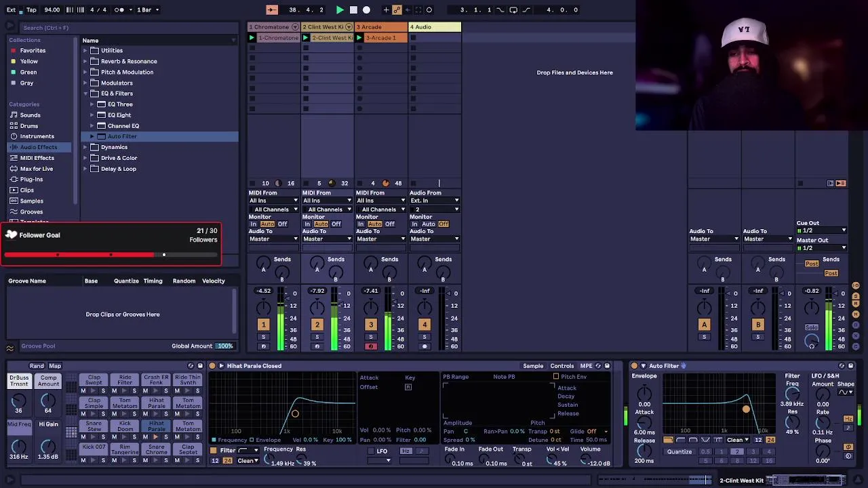Viewport: 868px width, 488px height.
Task: Select Auto Filter in the browser
Action: (x=122, y=136)
